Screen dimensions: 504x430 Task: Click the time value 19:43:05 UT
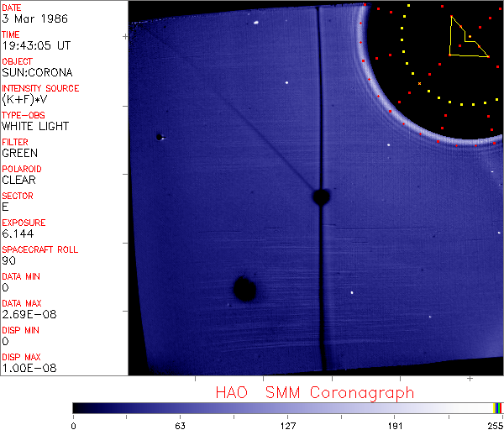[36, 45]
